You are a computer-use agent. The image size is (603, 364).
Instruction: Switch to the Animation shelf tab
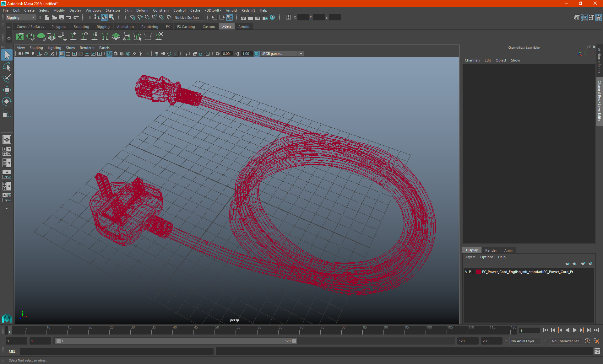pyautogui.click(x=125, y=27)
